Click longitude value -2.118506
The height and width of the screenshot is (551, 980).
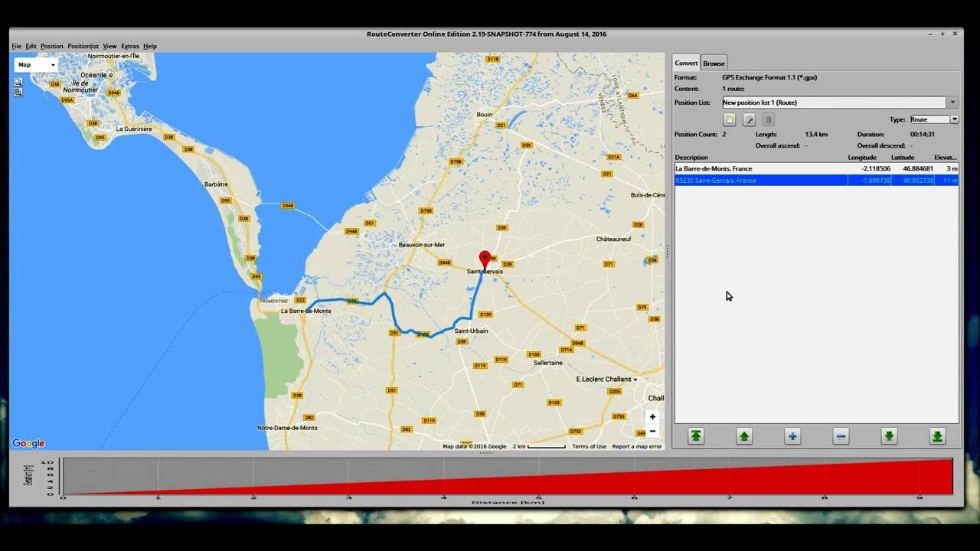pyautogui.click(x=875, y=168)
